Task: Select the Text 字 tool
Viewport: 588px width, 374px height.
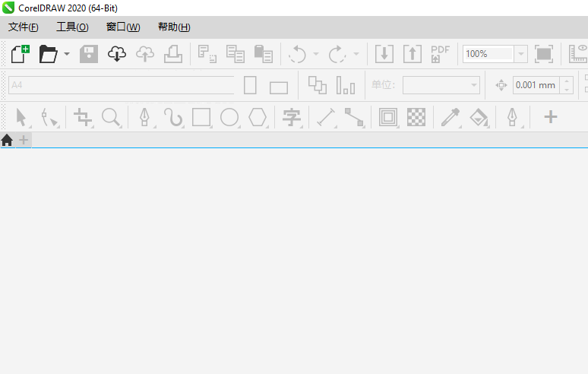Action: point(292,117)
